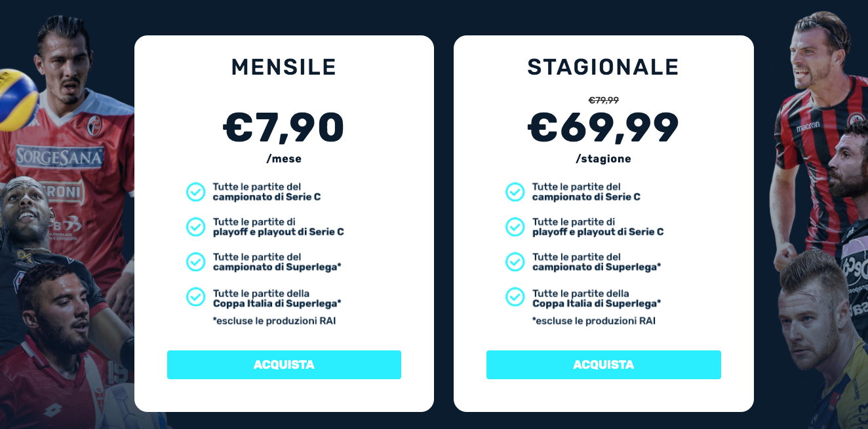Click checkmark icon for campionato di Superlega in Mensile
Screen dimensions: 868x429
[196, 262]
